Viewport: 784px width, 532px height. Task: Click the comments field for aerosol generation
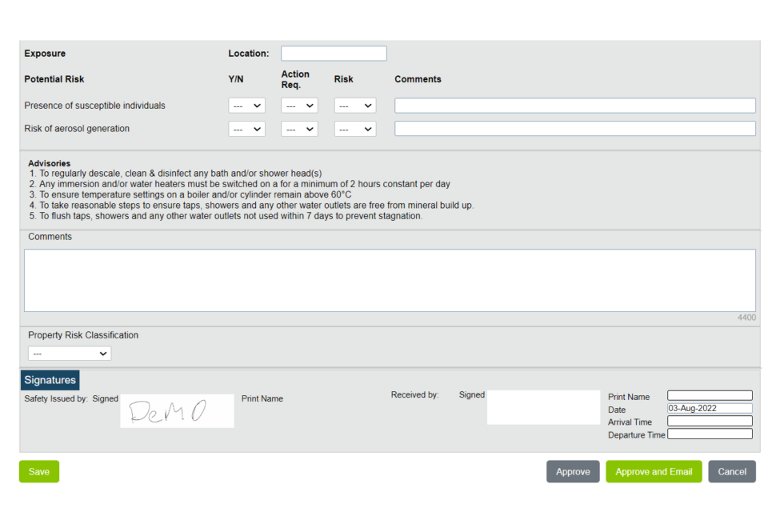574,128
